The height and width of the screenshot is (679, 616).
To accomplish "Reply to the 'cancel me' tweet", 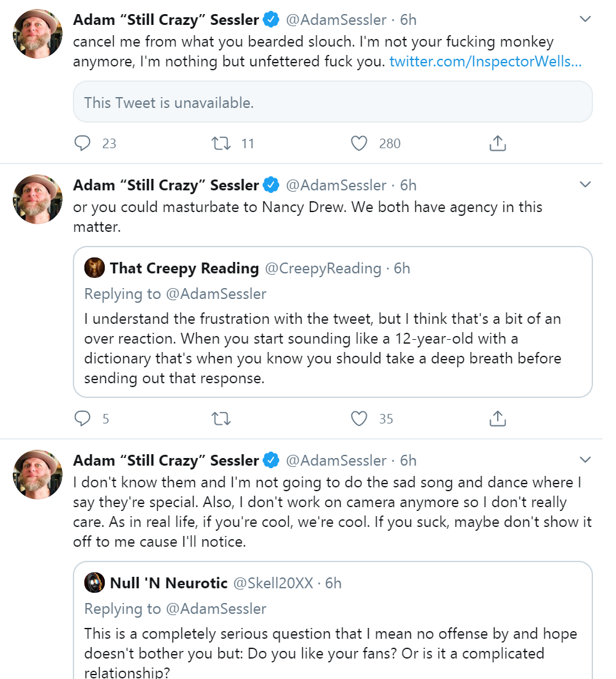I will pyautogui.click(x=82, y=143).
